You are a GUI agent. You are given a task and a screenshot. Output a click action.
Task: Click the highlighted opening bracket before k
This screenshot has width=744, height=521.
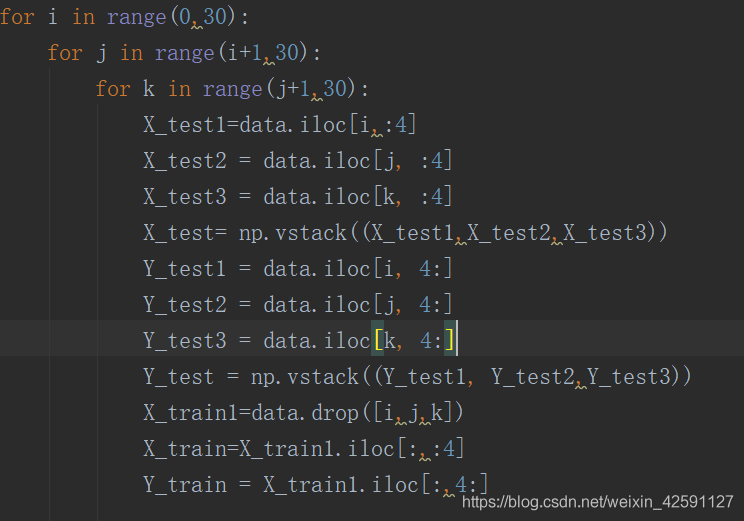tap(378, 341)
